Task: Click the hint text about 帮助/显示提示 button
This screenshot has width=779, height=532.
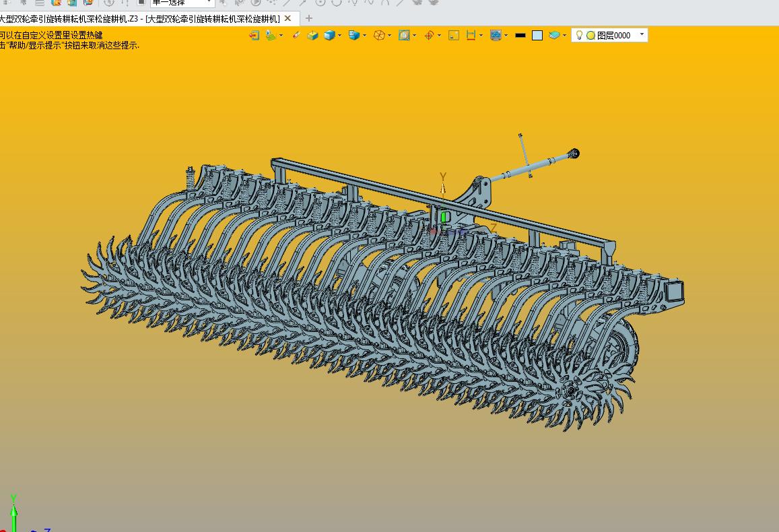Action: point(69,45)
